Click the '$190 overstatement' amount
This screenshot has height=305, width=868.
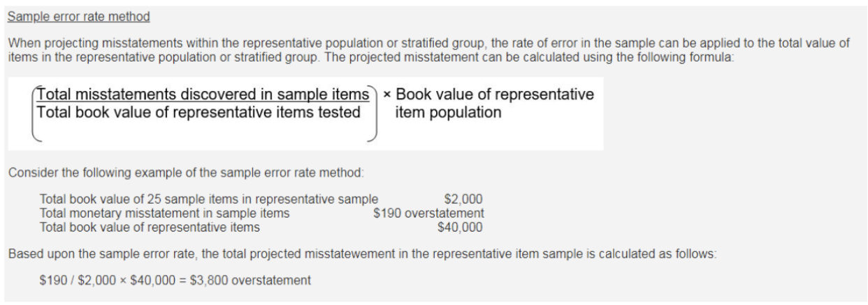point(428,213)
